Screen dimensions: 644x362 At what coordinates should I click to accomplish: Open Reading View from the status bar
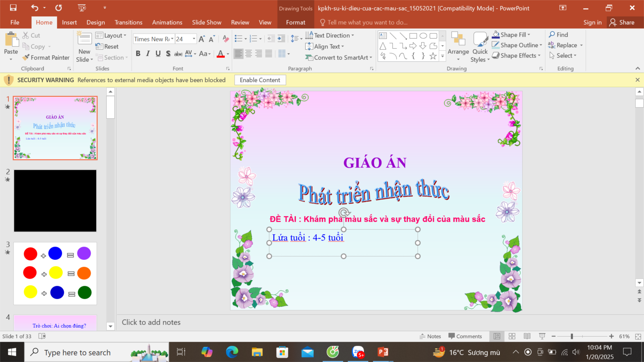click(527, 336)
